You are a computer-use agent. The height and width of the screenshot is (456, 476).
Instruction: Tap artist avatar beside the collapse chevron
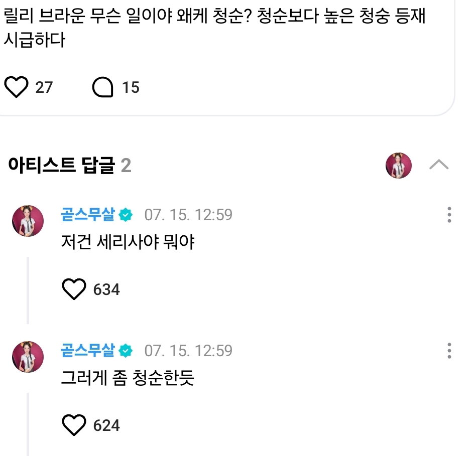click(x=399, y=166)
